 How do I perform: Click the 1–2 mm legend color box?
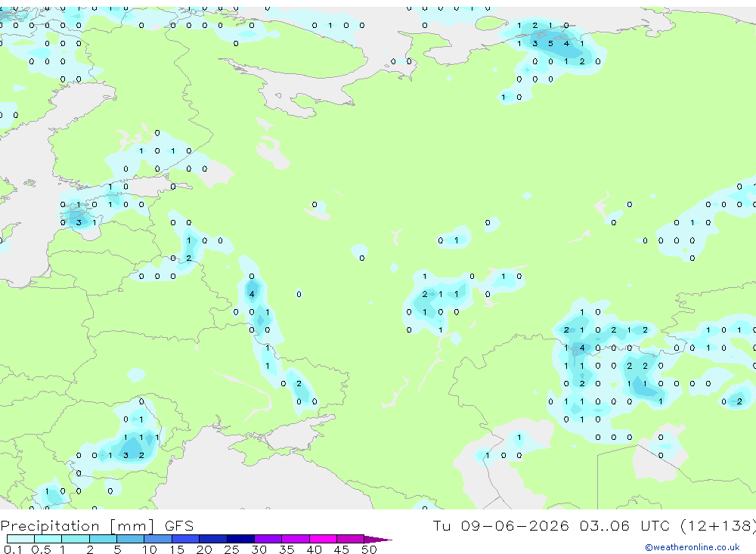(x=76, y=539)
